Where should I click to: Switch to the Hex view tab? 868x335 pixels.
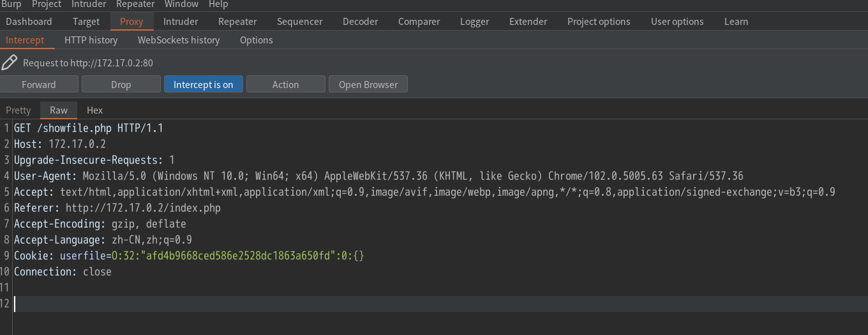click(94, 110)
